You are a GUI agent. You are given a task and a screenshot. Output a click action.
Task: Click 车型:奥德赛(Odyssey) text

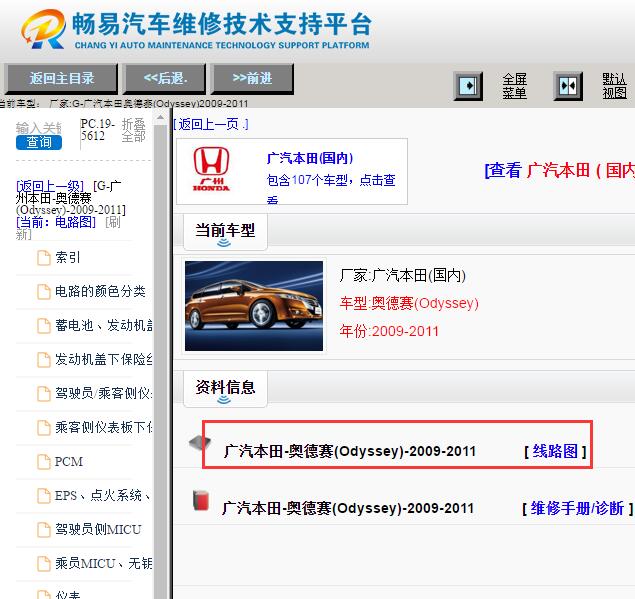pyautogui.click(x=409, y=303)
